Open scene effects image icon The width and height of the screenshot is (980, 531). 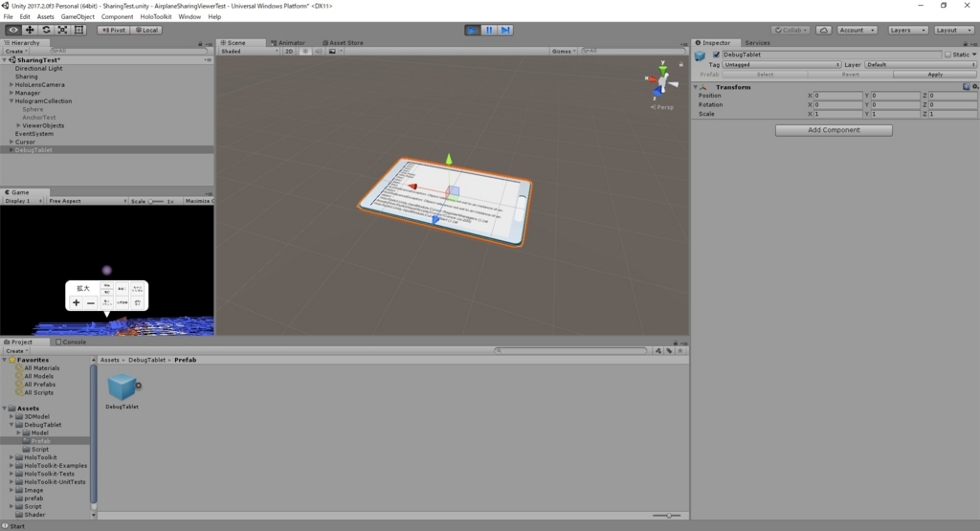(332, 52)
